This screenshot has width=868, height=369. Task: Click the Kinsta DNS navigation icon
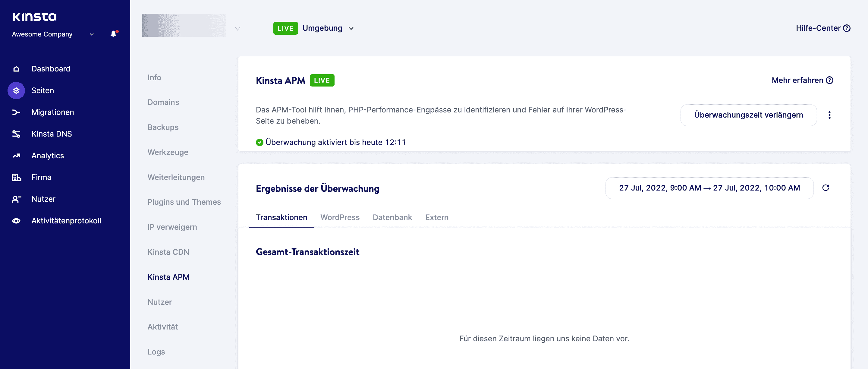point(16,134)
